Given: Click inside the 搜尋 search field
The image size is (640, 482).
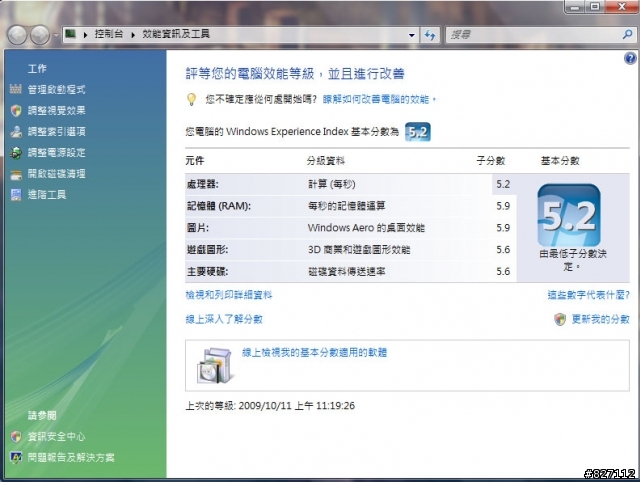Looking at the screenshot, I should tap(535, 35).
